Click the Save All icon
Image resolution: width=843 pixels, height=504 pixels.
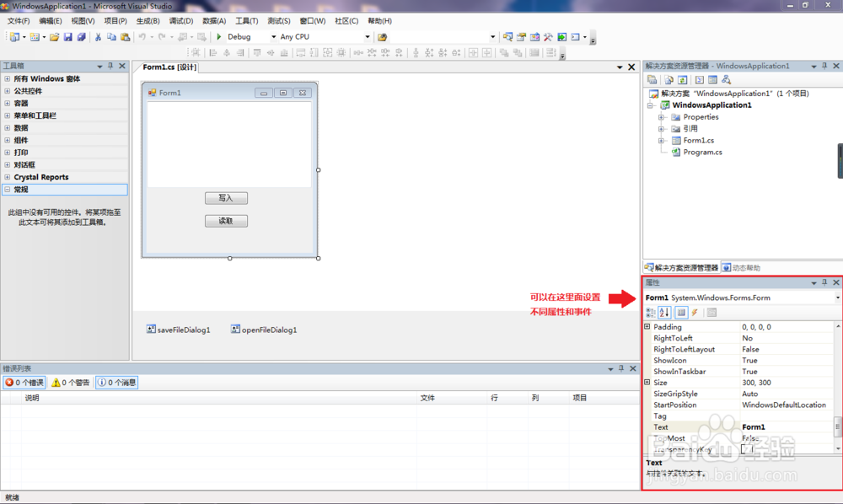81,36
